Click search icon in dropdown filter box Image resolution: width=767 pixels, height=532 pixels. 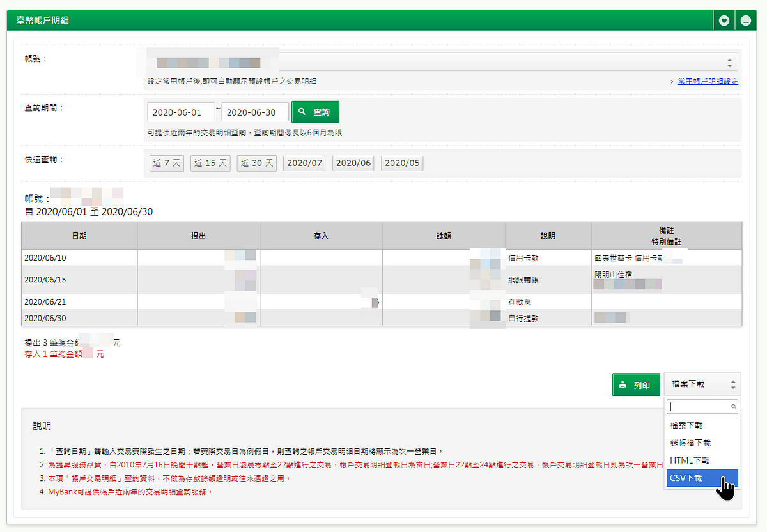[x=733, y=407]
